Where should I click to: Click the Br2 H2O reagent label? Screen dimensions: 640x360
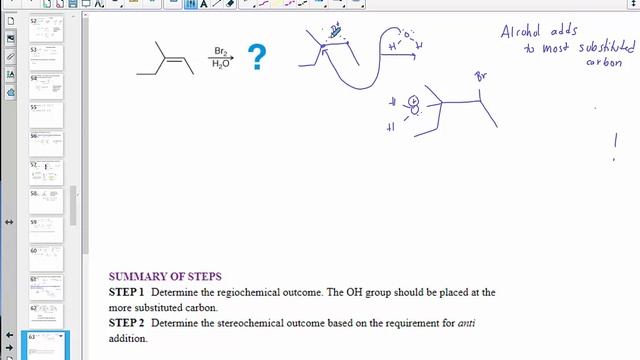pos(221,58)
